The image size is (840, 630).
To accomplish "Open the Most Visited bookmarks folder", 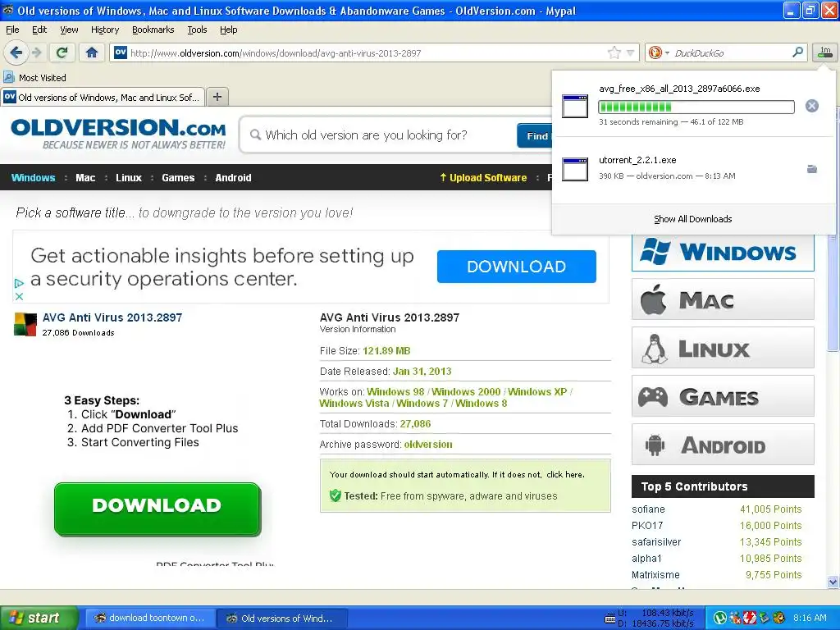I will (x=34, y=78).
